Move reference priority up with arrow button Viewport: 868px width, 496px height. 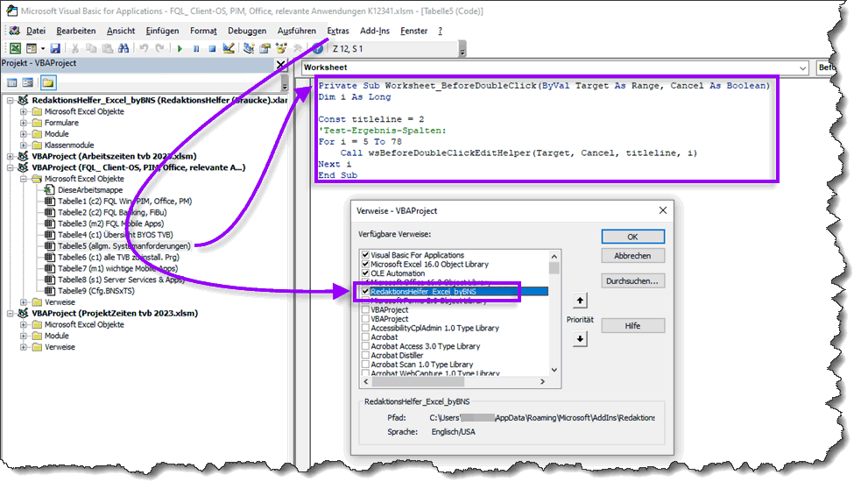(580, 301)
